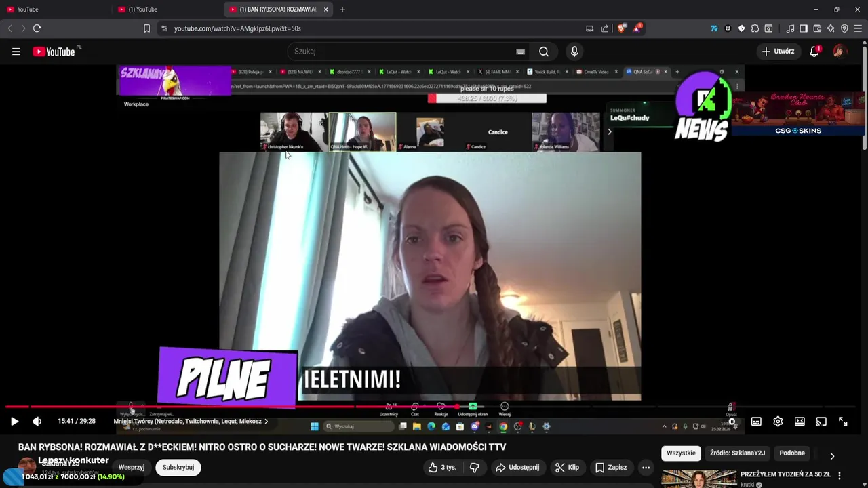
Task: Play the paused video
Action: 14,422
